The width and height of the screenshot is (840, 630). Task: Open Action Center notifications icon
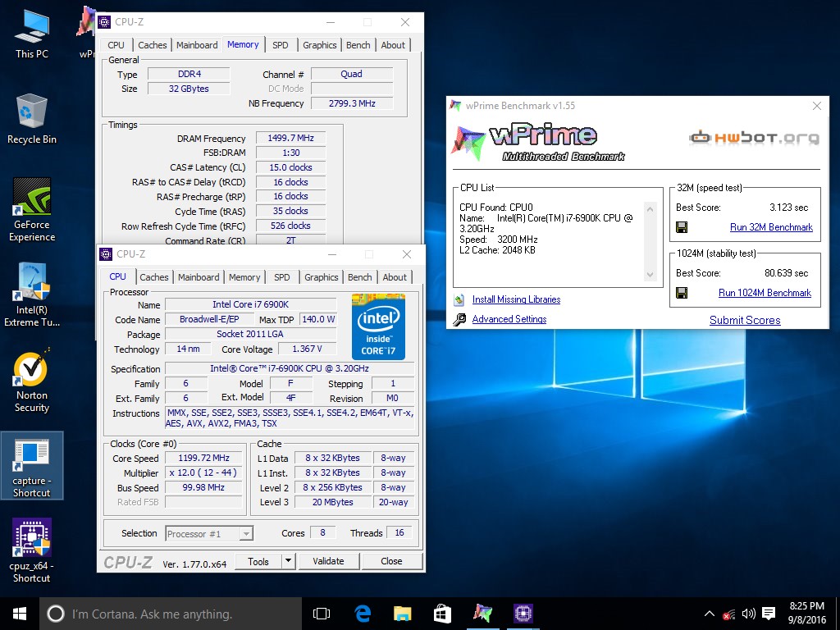click(x=769, y=614)
